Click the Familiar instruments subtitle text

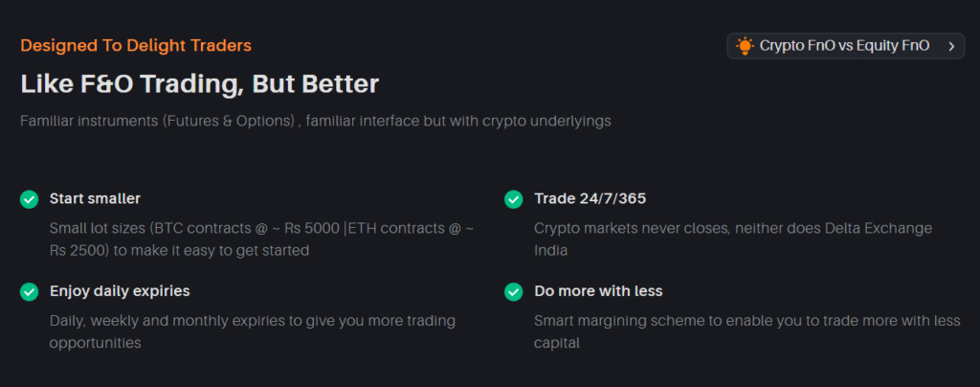(x=315, y=122)
